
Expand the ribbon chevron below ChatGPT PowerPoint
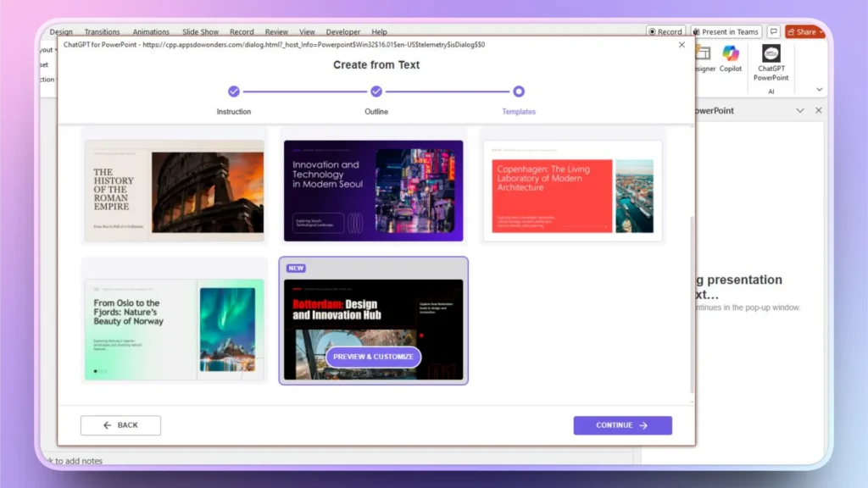[x=817, y=88]
